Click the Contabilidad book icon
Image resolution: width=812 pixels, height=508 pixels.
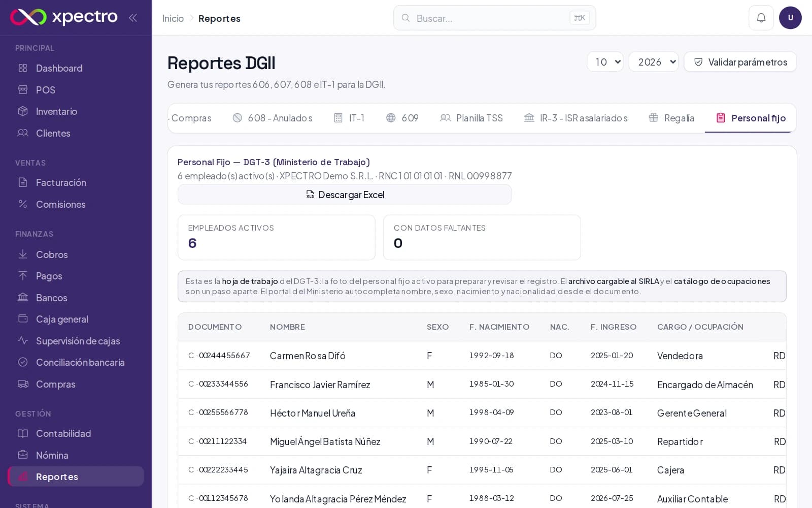click(23, 433)
